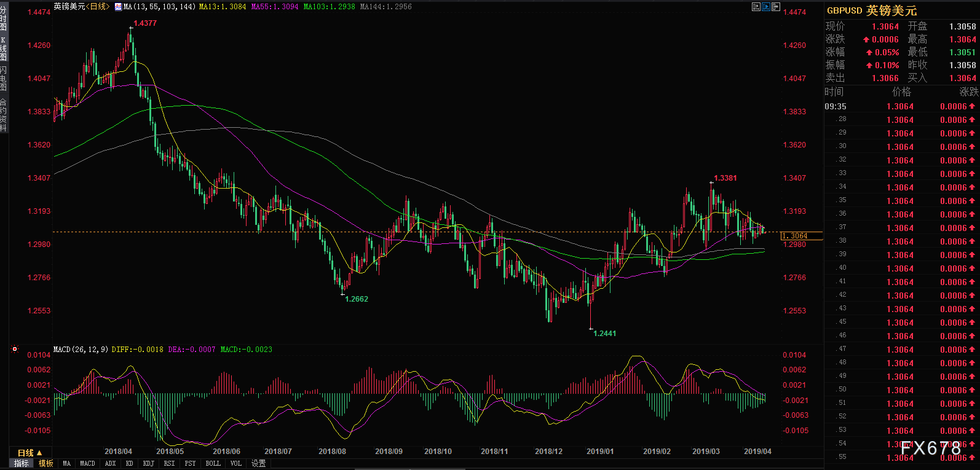Click the 涨幅 value 0.05%
The width and height of the screenshot is (980, 470).
click(x=887, y=52)
